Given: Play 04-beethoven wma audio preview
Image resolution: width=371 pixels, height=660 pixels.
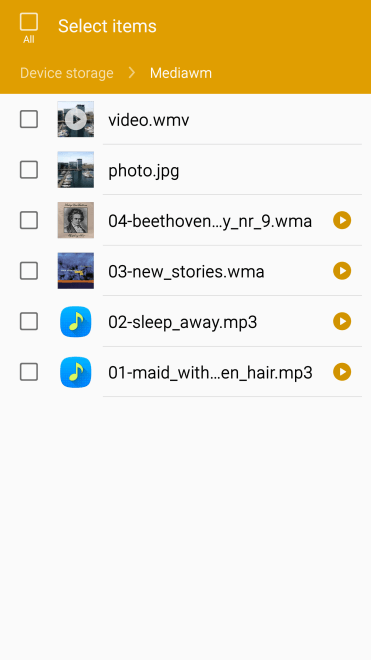Looking at the screenshot, I should (342, 220).
